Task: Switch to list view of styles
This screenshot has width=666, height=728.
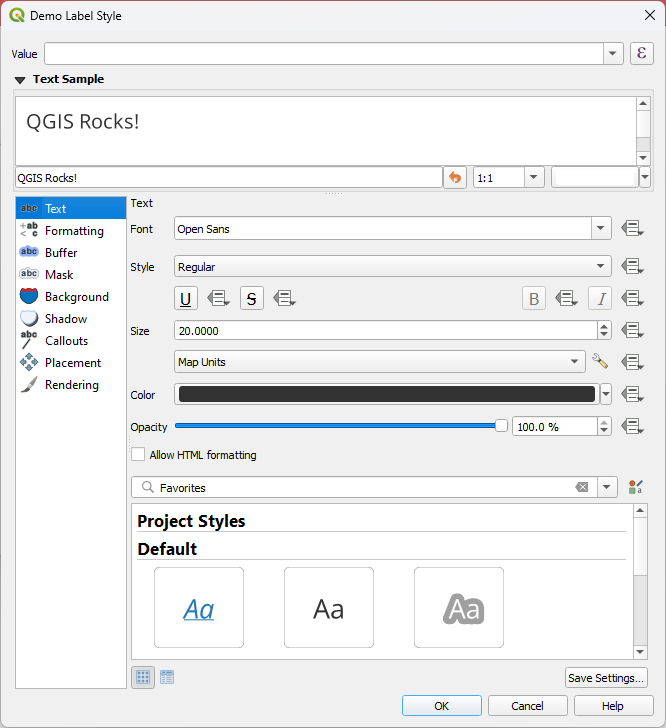Action: [x=167, y=677]
